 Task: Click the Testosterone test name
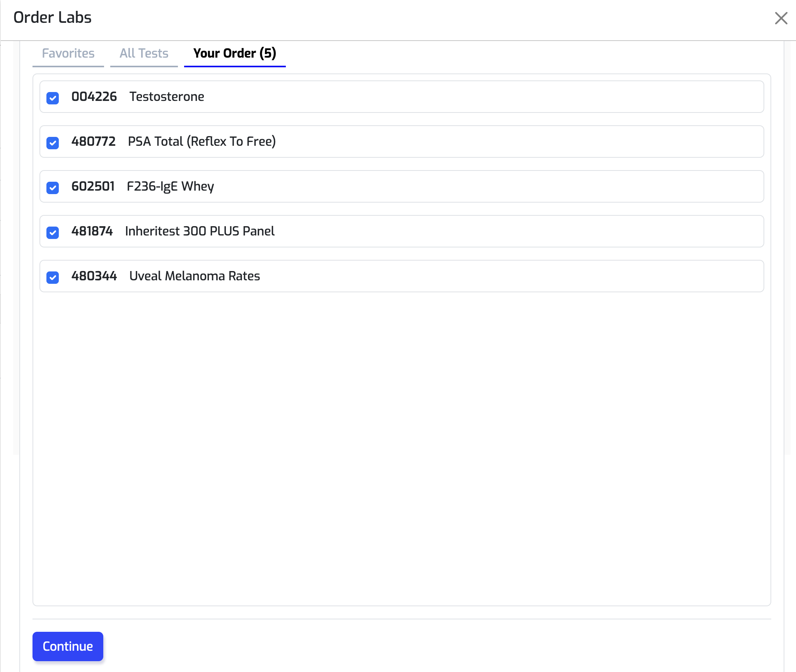(x=167, y=97)
